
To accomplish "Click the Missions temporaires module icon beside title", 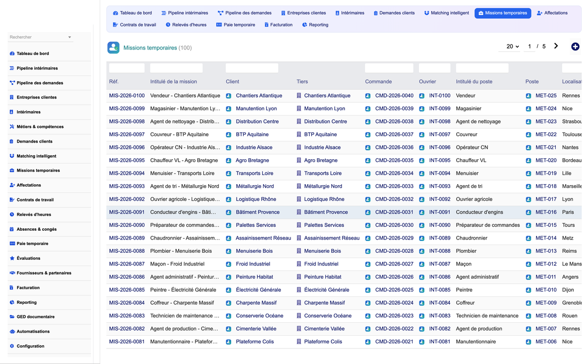I will 114,48.
